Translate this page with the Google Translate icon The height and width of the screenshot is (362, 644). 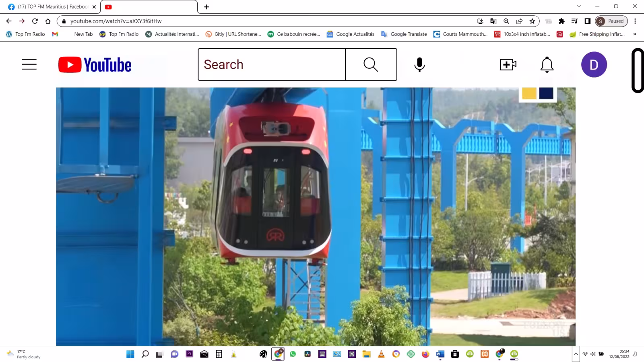pyautogui.click(x=493, y=21)
